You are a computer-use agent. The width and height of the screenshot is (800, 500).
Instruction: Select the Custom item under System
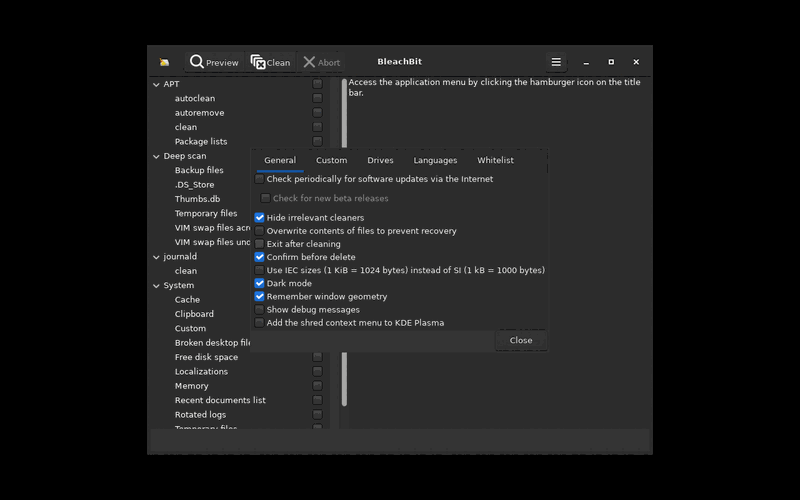pyautogui.click(x=190, y=329)
